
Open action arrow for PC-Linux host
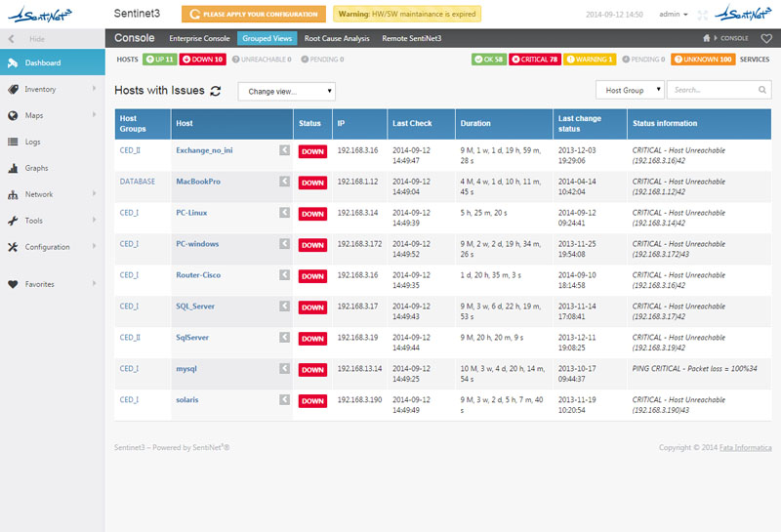[x=284, y=213]
